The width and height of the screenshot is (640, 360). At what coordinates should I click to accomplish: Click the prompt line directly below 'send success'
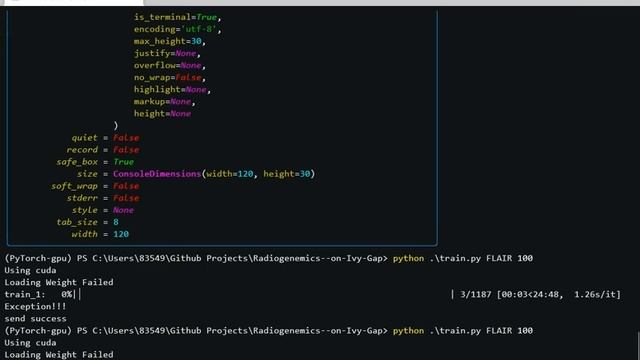pyautogui.click(x=269, y=331)
